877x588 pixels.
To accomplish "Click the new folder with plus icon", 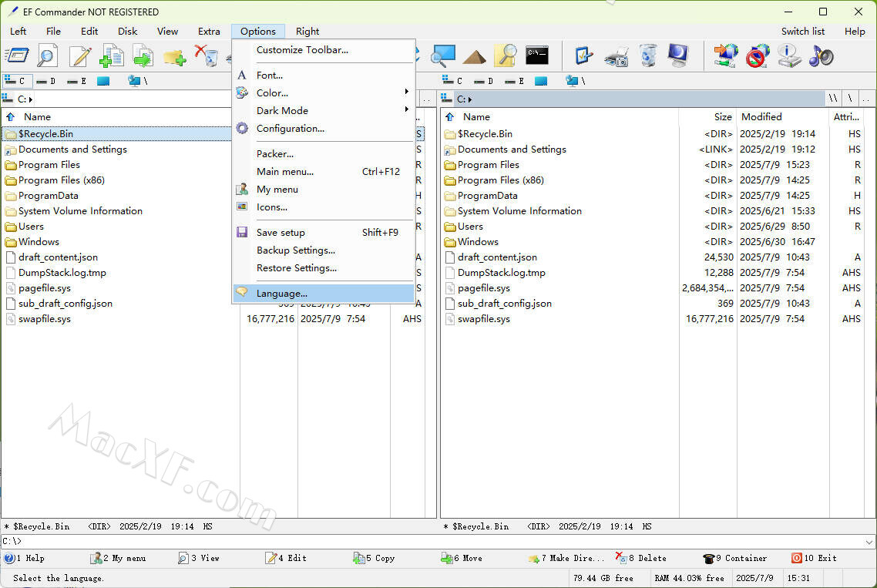I will pyautogui.click(x=174, y=55).
